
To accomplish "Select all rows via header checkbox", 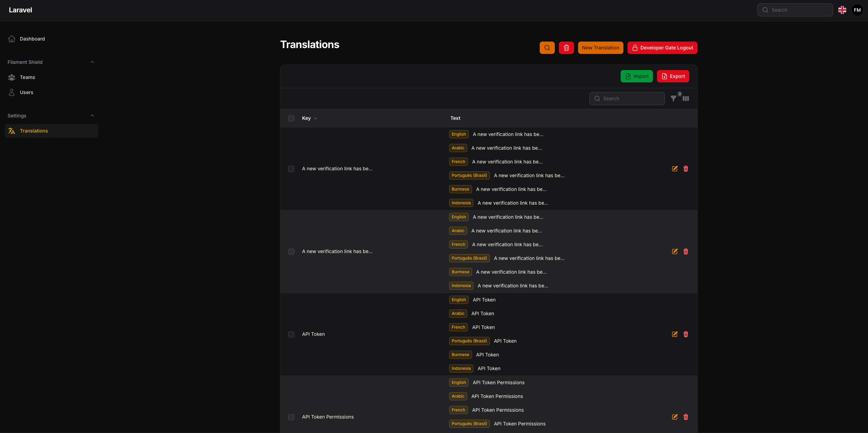I will pos(291,118).
